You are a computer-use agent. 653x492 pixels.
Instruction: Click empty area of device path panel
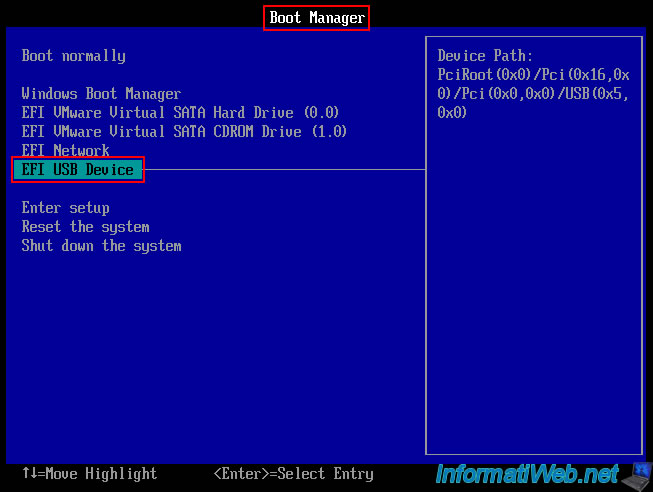pos(533,300)
